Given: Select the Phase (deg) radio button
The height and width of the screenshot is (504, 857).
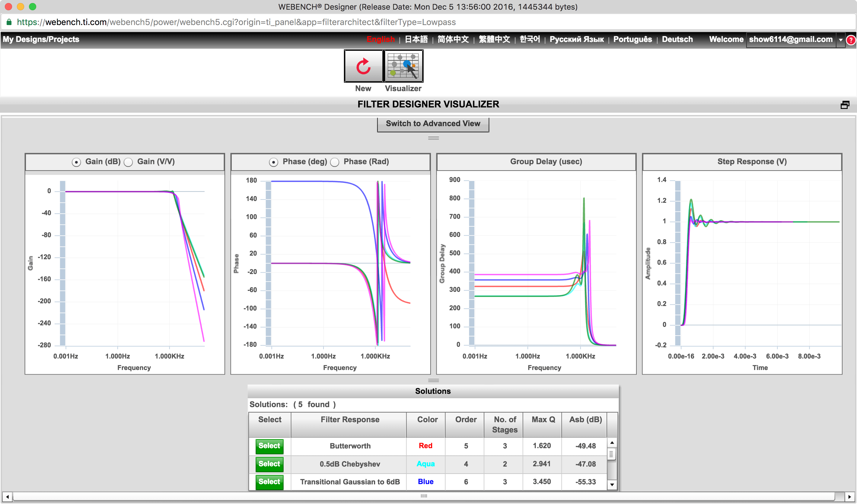Looking at the screenshot, I should (x=273, y=162).
